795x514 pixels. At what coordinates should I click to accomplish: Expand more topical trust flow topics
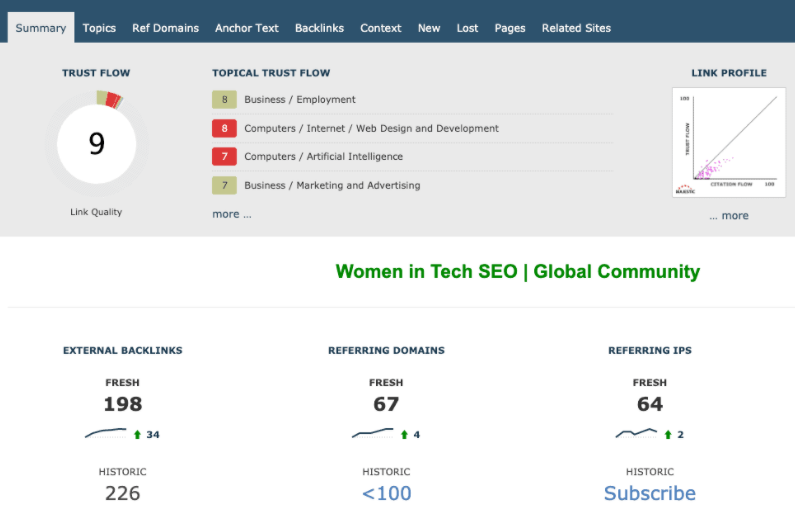231,214
